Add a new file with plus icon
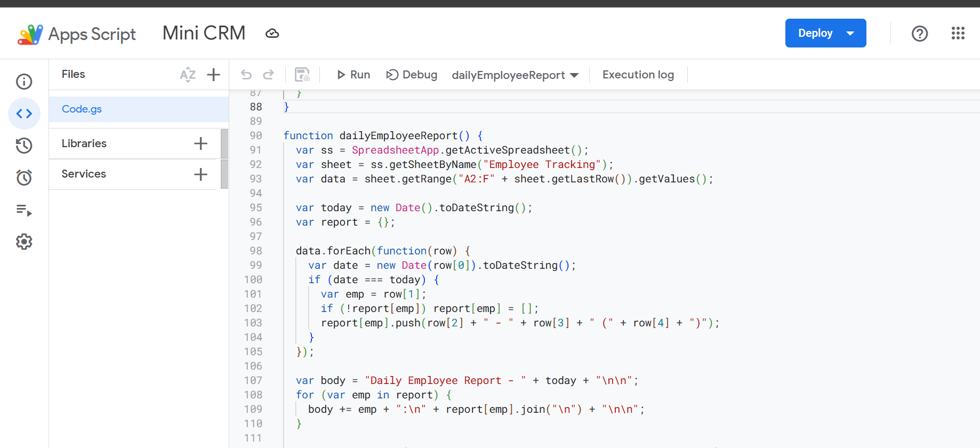Viewport: 980px width, 448px height. tap(213, 75)
